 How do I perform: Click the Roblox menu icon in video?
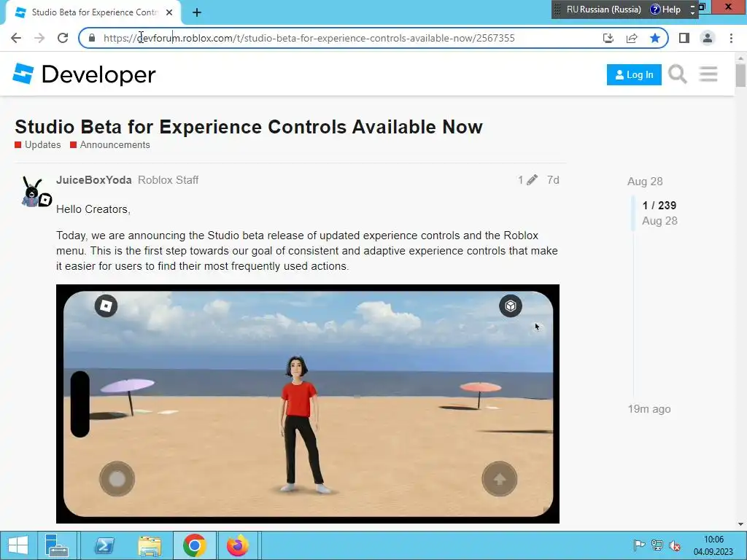point(106,306)
